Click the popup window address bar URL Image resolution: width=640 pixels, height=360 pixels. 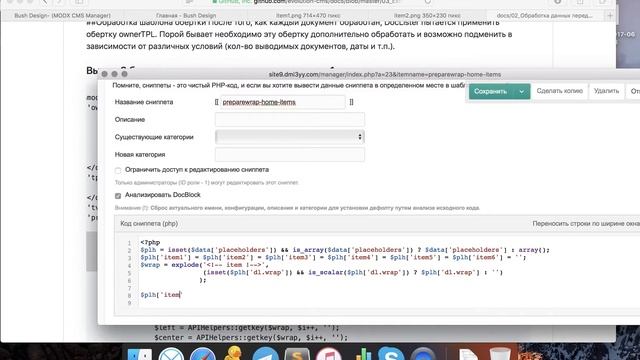point(384,74)
